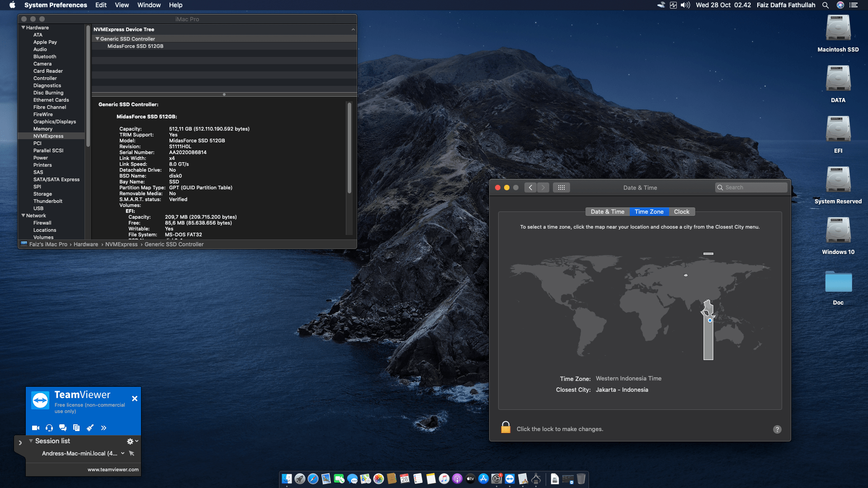This screenshot has width=868, height=488.
Task: Collapse the Generic SSD Controller node
Action: click(x=97, y=39)
